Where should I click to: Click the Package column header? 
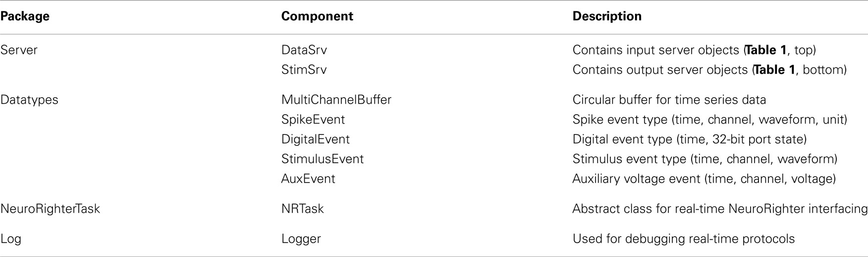pos(25,16)
